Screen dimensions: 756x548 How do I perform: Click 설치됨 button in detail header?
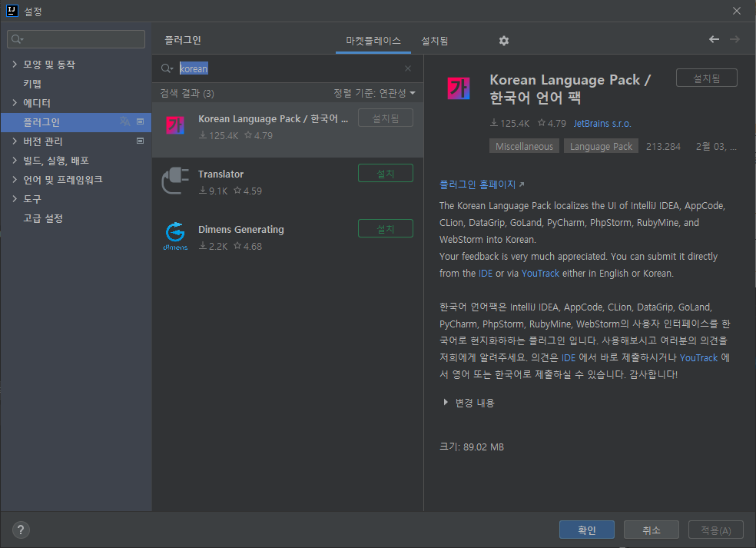[x=706, y=78]
